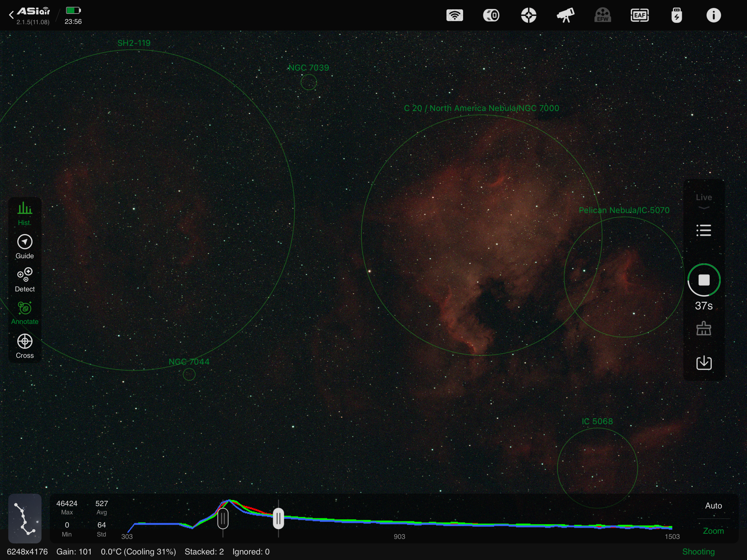Stop the live stacking exposure

(704, 280)
